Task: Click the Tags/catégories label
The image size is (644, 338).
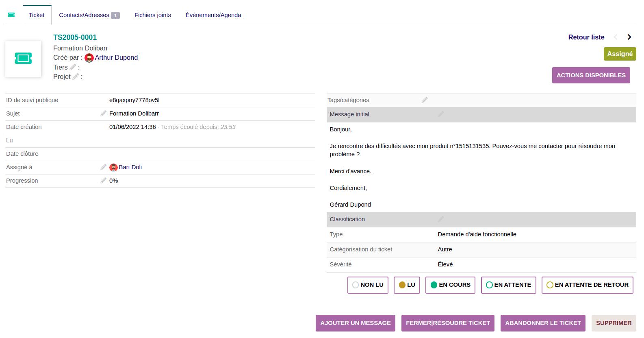Action: [348, 100]
